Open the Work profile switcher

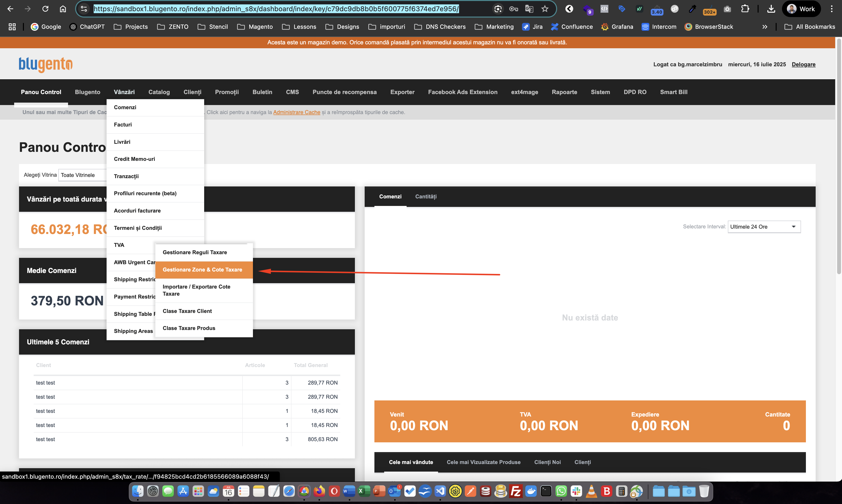pos(801,9)
